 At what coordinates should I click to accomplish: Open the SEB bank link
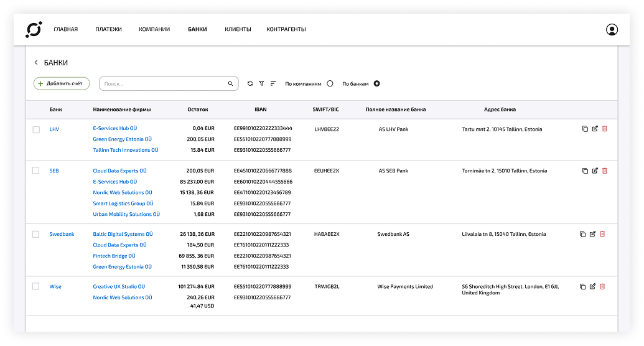tap(54, 171)
